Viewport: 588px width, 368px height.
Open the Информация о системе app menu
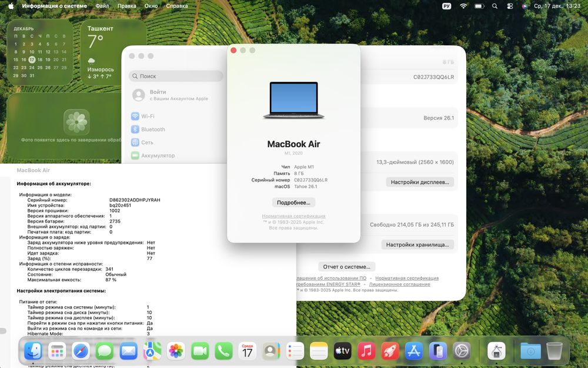click(x=54, y=6)
